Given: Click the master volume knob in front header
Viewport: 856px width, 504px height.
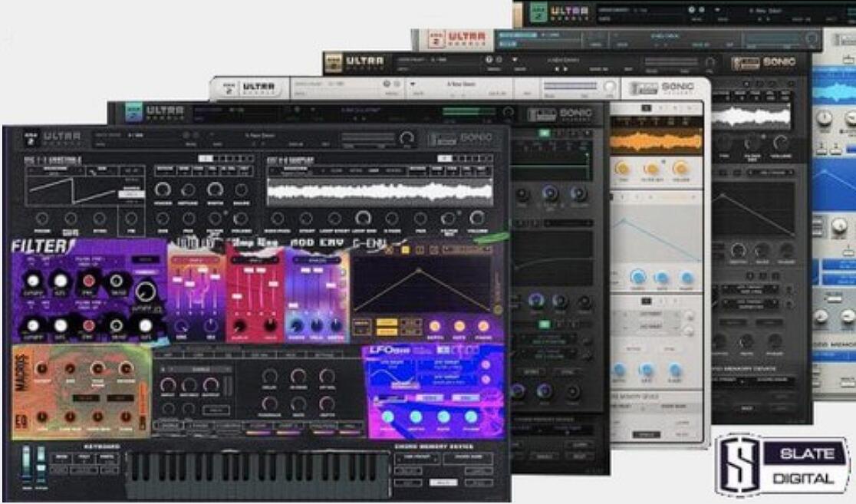Looking at the screenshot, I should point(407,139).
